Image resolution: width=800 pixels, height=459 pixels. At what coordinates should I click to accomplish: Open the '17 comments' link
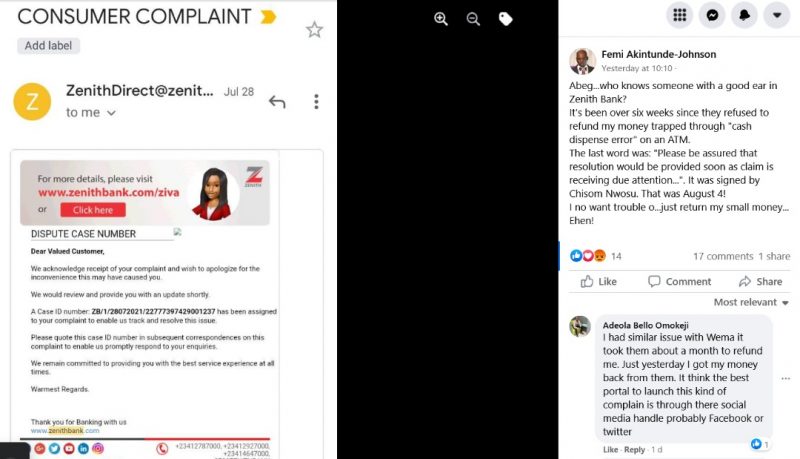pos(722,256)
